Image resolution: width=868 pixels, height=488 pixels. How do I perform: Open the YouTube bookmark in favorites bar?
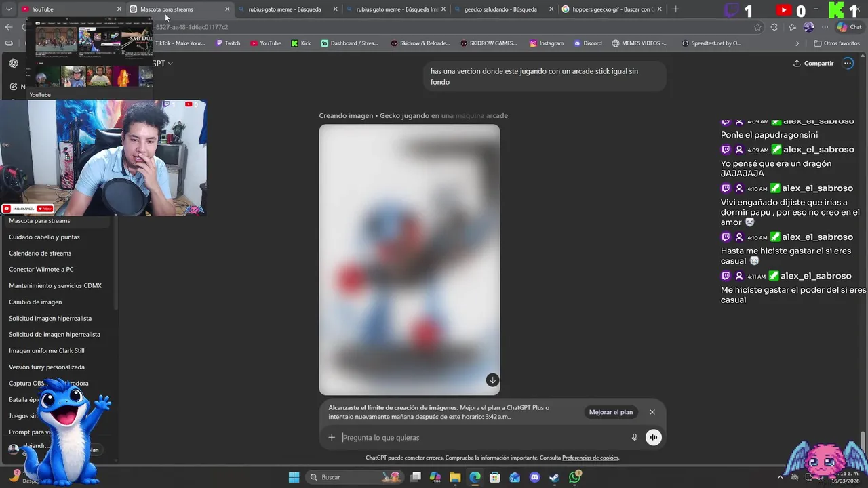click(x=265, y=43)
